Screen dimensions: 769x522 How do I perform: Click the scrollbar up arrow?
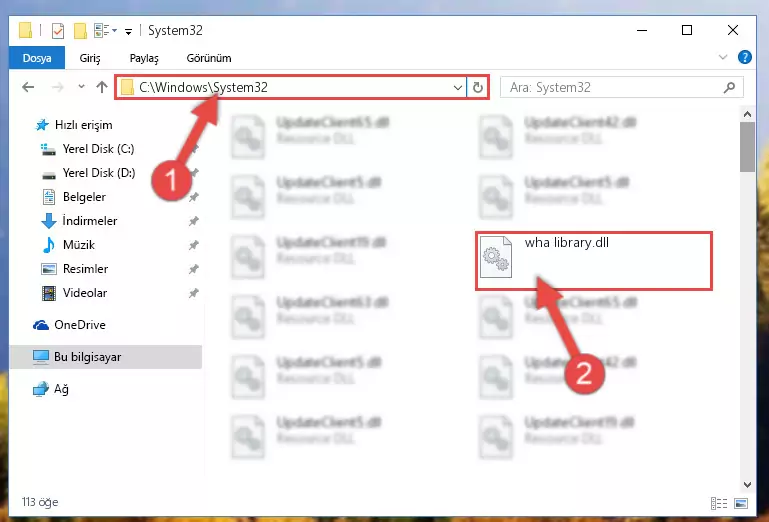click(747, 114)
